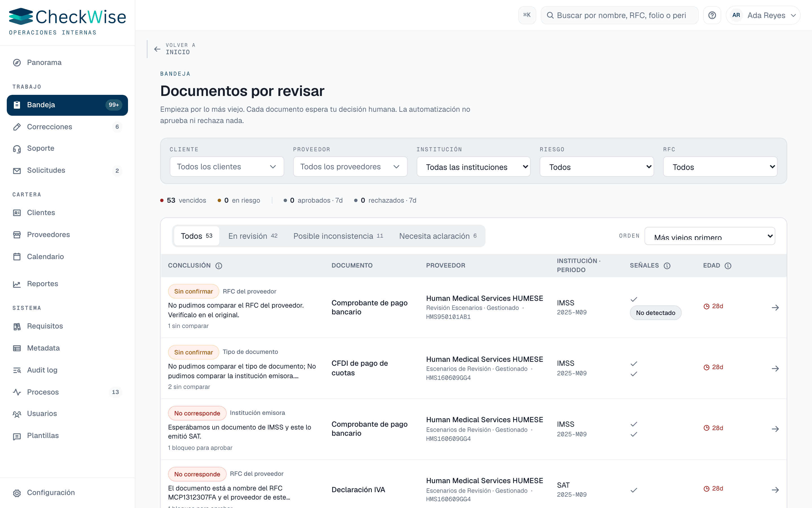Click the Proveedores storefront icon

coord(17,235)
